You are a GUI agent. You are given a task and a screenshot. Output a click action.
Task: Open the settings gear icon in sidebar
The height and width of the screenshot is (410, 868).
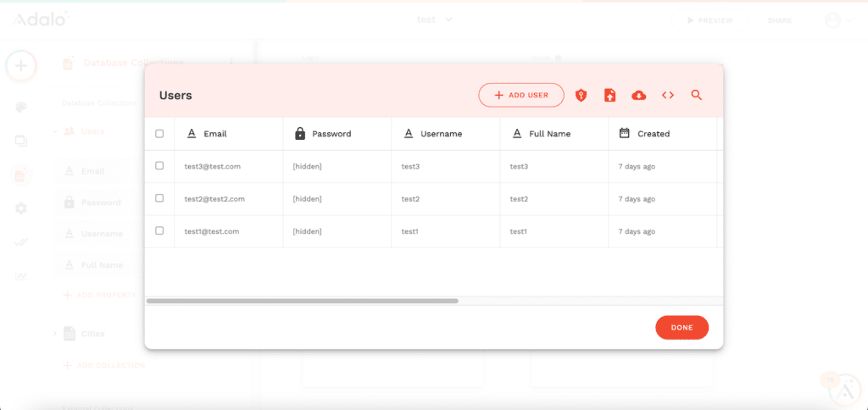tap(21, 208)
